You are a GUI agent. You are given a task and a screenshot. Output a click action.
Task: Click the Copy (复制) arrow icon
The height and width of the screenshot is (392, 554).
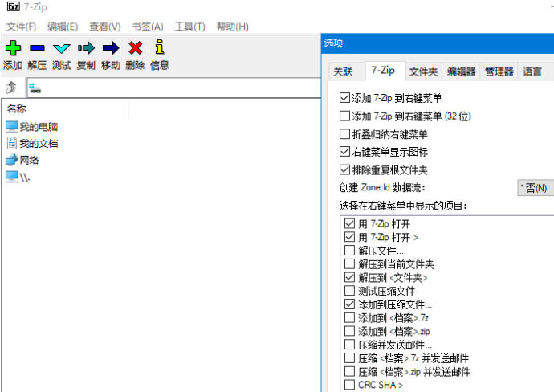click(86, 47)
